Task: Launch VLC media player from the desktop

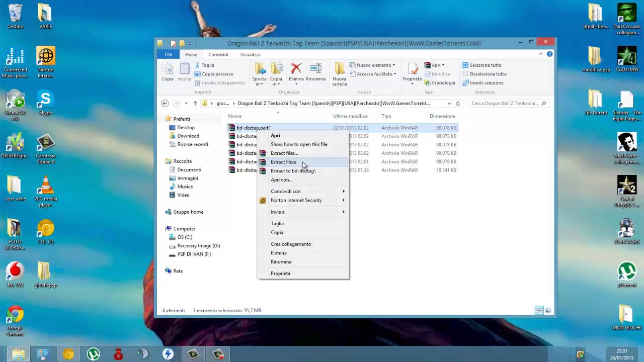Action: (x=46, y=192)
